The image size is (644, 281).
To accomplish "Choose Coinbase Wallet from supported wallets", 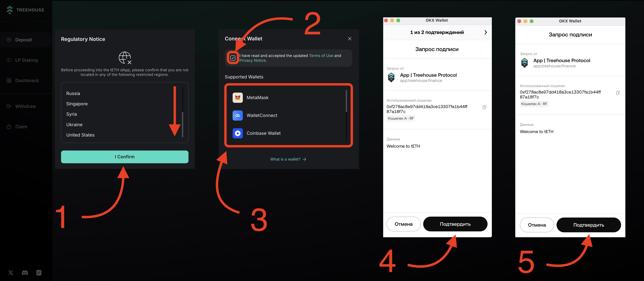I will [x=263, y=133].
